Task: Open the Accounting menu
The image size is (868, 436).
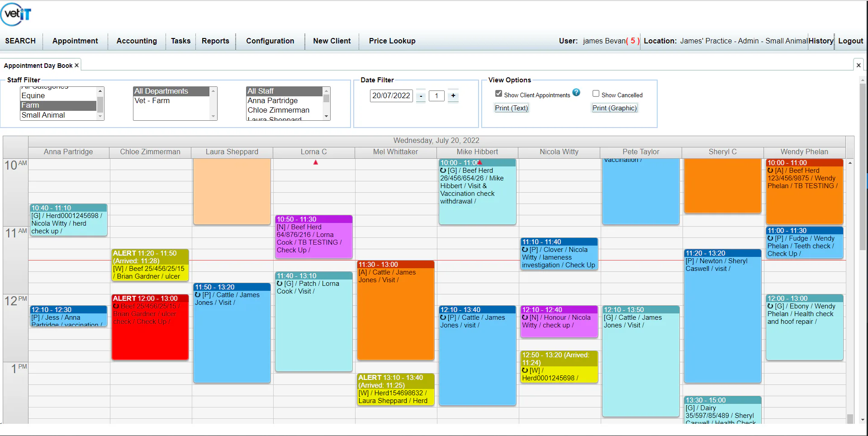Action: (x=137, y=41)
